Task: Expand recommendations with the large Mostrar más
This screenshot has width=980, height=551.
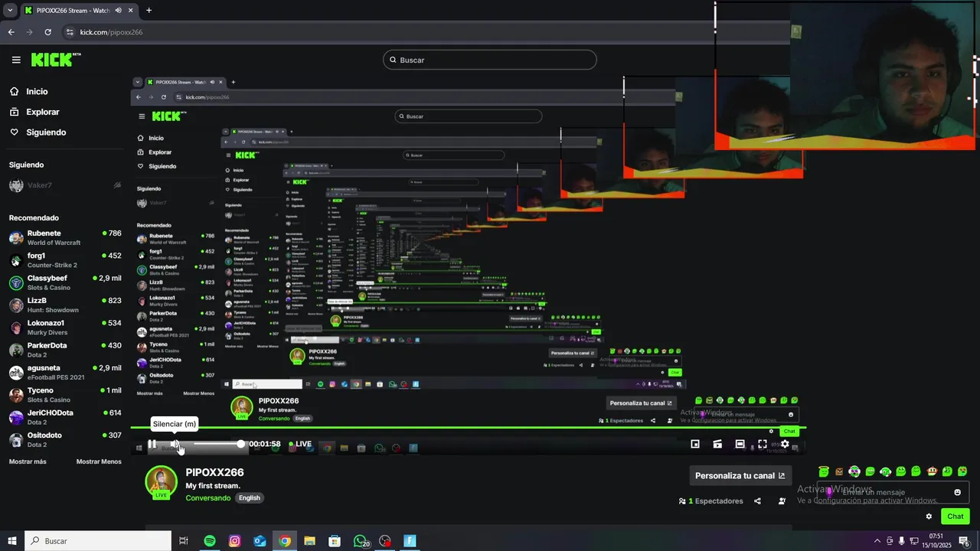Action: pyautogui.click(x=28, y=461)
